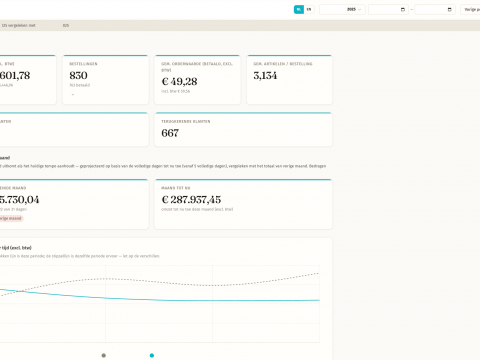The height and width of the screenshot is (360, 480).
Task: Select the Maand tot nu card
Action: point(243,204)
